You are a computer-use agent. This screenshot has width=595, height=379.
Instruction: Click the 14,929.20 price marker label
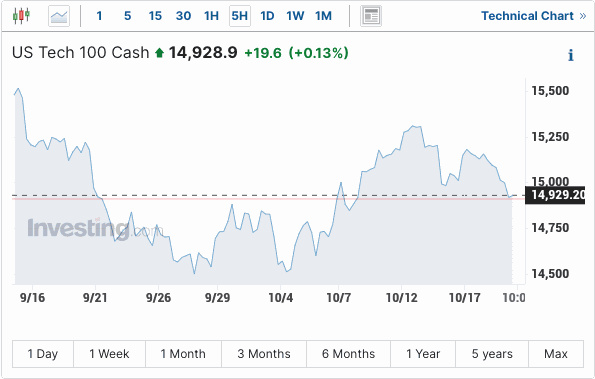tap(555, 195)
